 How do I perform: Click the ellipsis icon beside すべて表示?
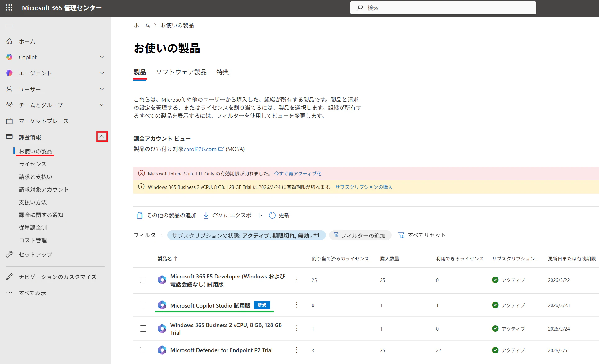pos(9,292)
